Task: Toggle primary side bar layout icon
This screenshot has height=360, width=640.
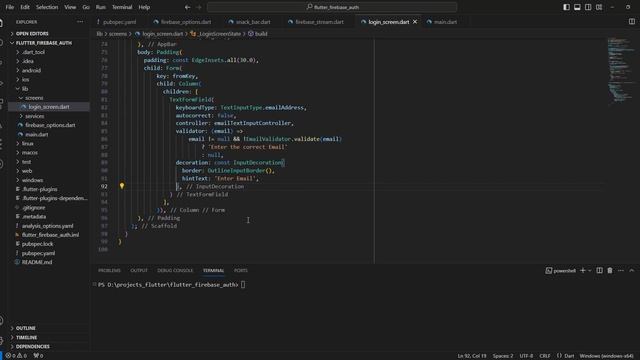Action: click(x=567, y=7)
